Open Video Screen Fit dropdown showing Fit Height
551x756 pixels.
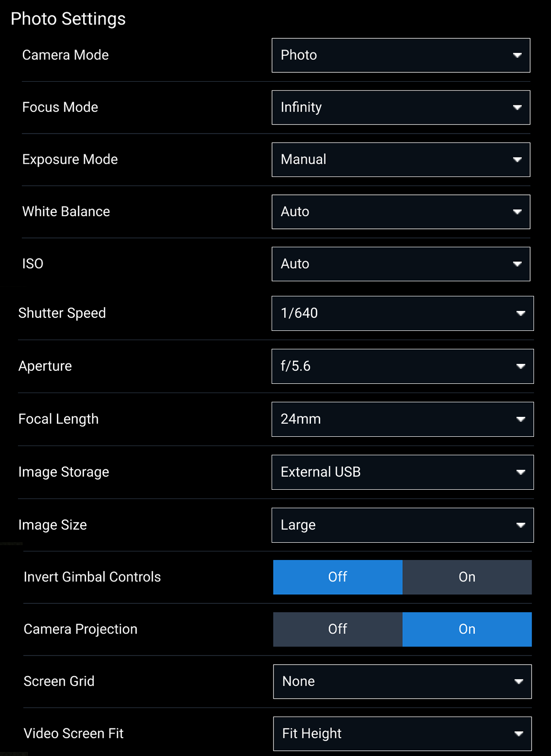(402, 734)
